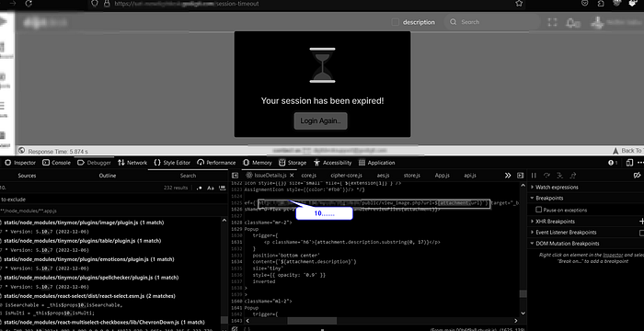Switch to the Sources panel tab
This screenshot has width=644, height=331.
[27, 176]
